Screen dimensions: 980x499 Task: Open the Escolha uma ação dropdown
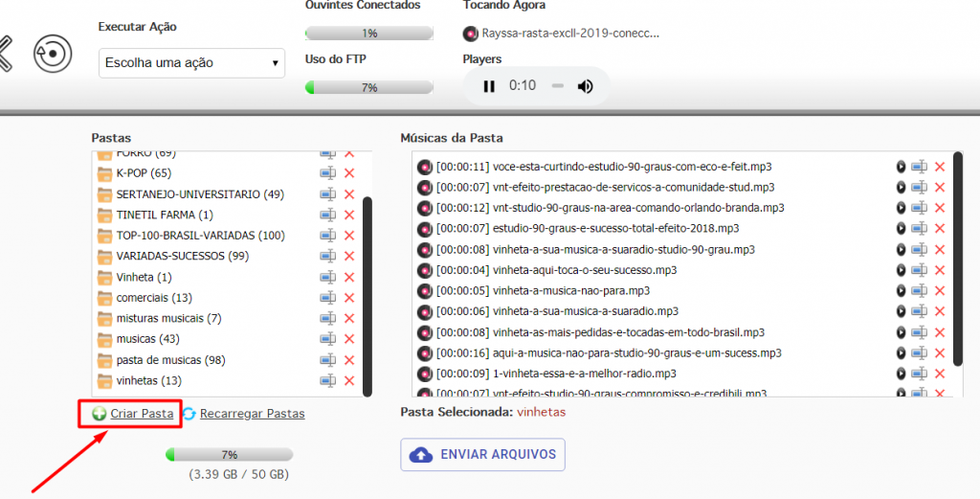click(x=191, y=63)
